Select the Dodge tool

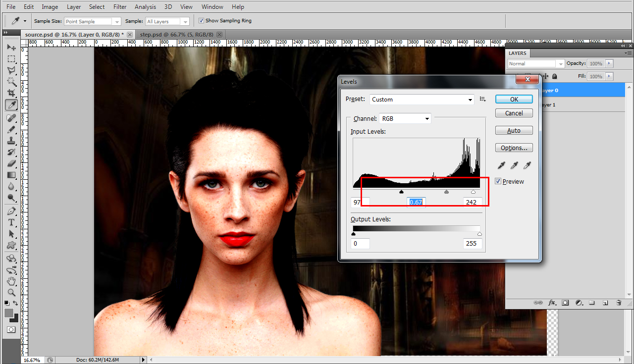[x=11, y=198]
